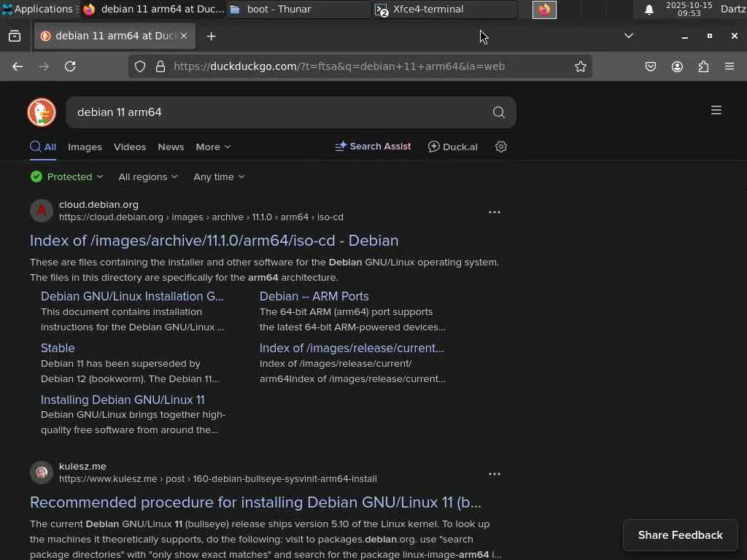
Task: Open Debian -- ARM Ports sublink
Action: (x=314, y=296)
